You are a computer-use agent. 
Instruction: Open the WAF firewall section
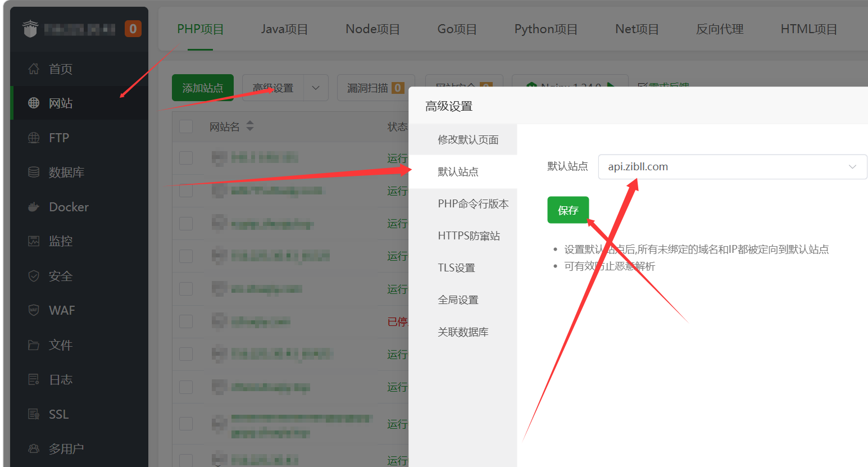61,310
